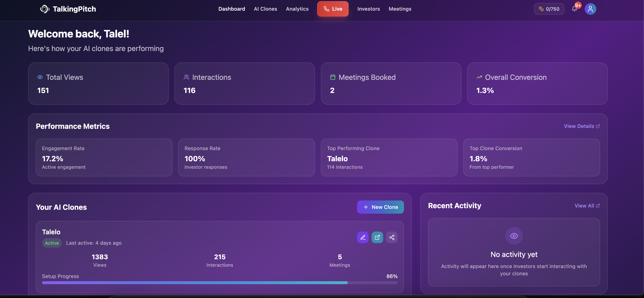The height and width of the screenshot is (298, 644).
Task: Click the '114 interactions' subtext
Action: click(x=345, y=167)
